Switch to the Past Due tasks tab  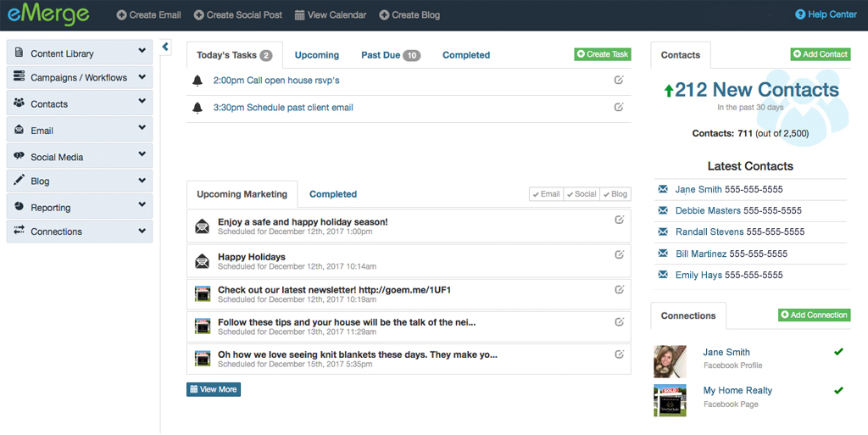coord(390,55)
